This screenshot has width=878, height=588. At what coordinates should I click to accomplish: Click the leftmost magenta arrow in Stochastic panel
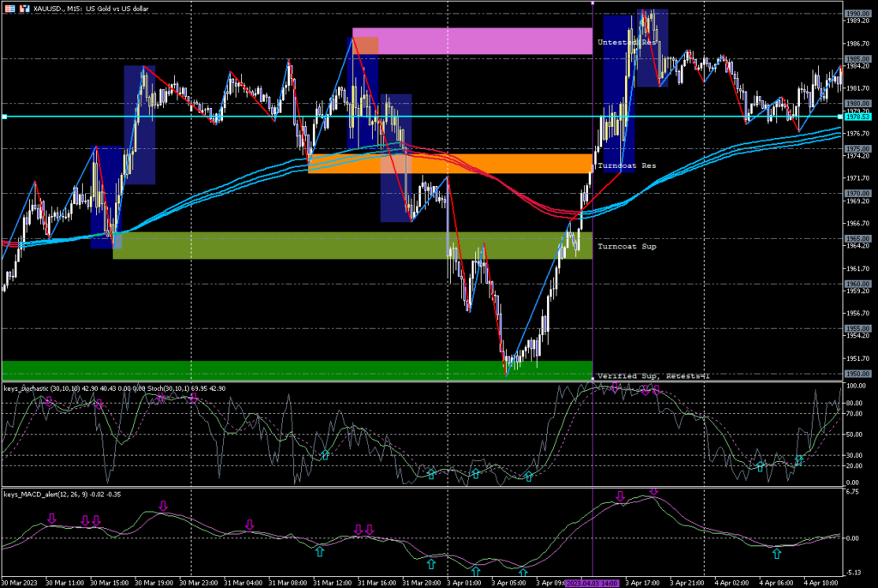pyautogui.click(x=49, y=400)
